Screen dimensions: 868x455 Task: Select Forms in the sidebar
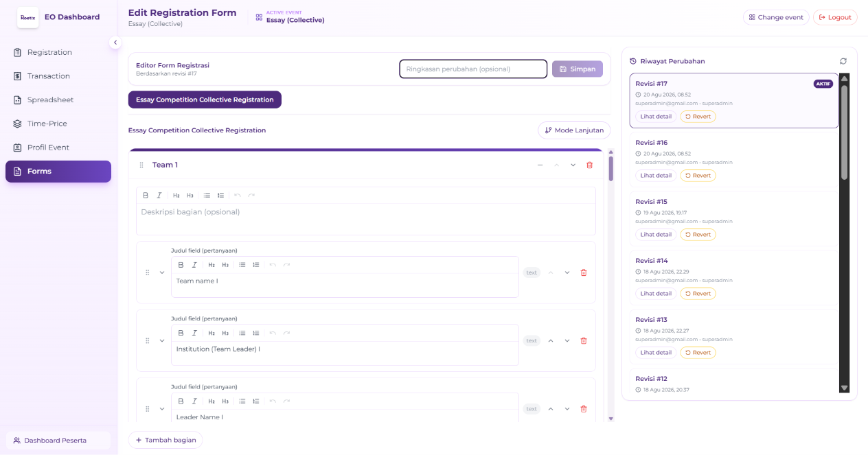pos(58,172)
